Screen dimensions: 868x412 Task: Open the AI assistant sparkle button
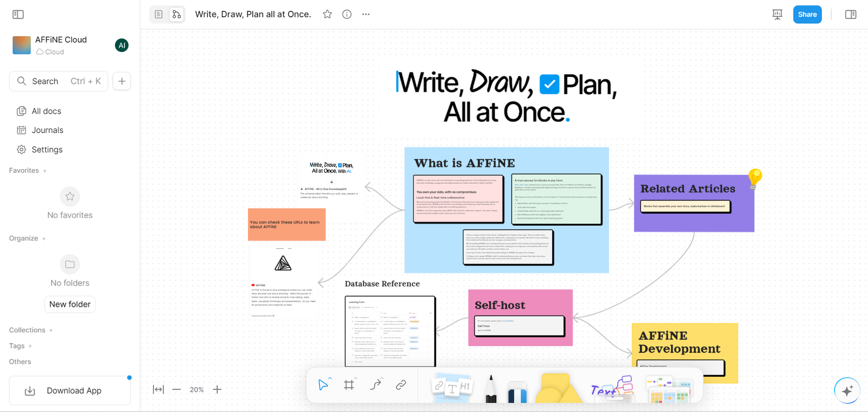[x=847, y=390]
